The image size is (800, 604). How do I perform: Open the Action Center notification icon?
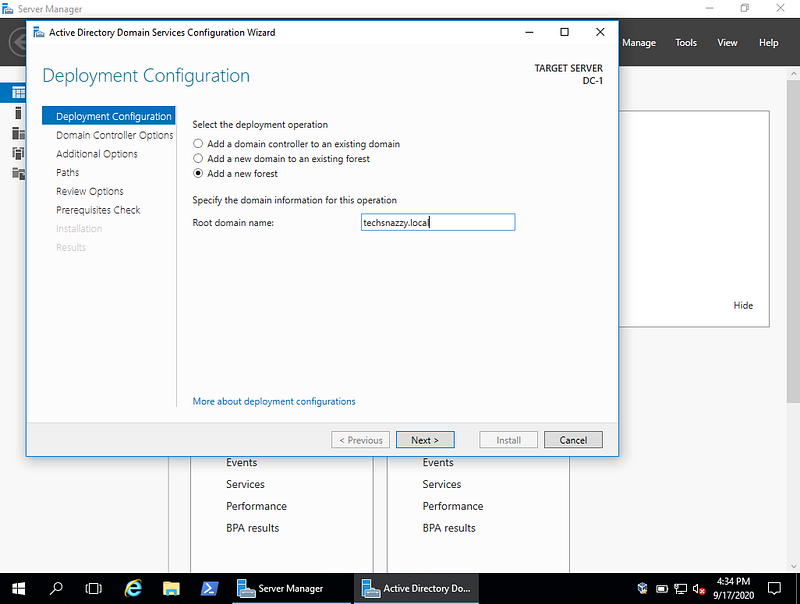(774, 589)
